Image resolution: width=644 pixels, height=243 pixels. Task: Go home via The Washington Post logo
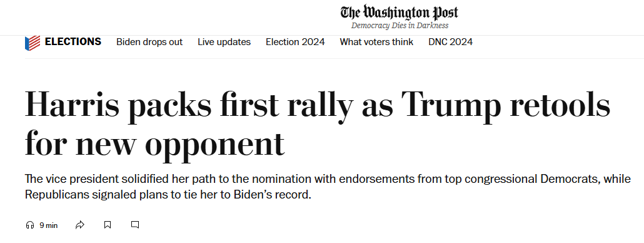[x=399, y=13]
